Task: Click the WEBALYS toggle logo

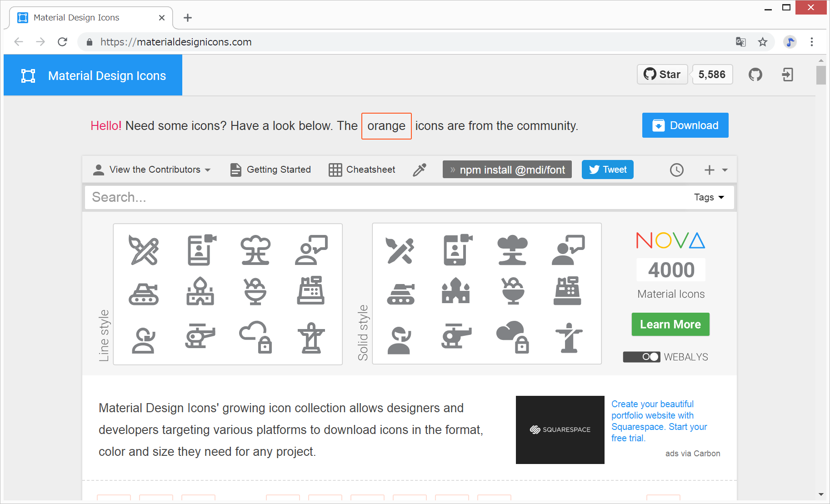Action: click(665, 357)
